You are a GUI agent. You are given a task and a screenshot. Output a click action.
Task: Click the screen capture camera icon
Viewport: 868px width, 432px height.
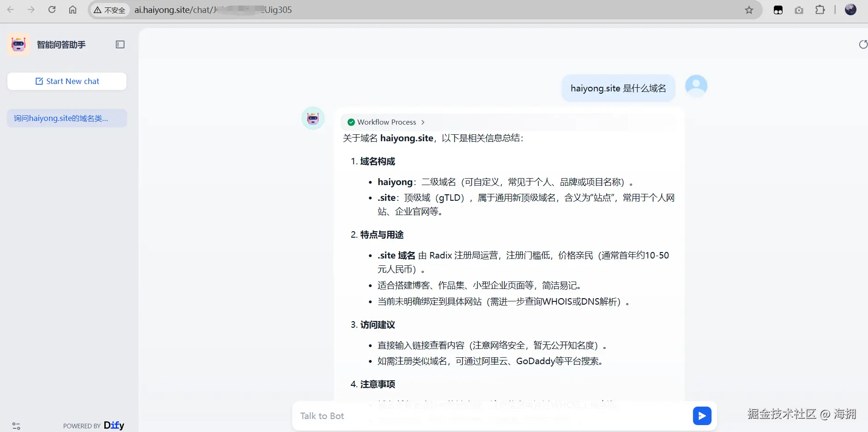click(x=799, y=9)
